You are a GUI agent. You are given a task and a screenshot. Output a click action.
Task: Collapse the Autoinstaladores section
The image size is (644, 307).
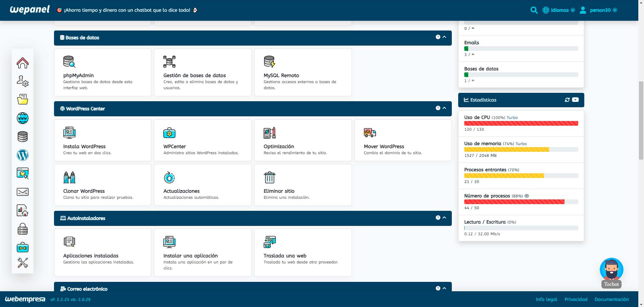tap(444, 218)
